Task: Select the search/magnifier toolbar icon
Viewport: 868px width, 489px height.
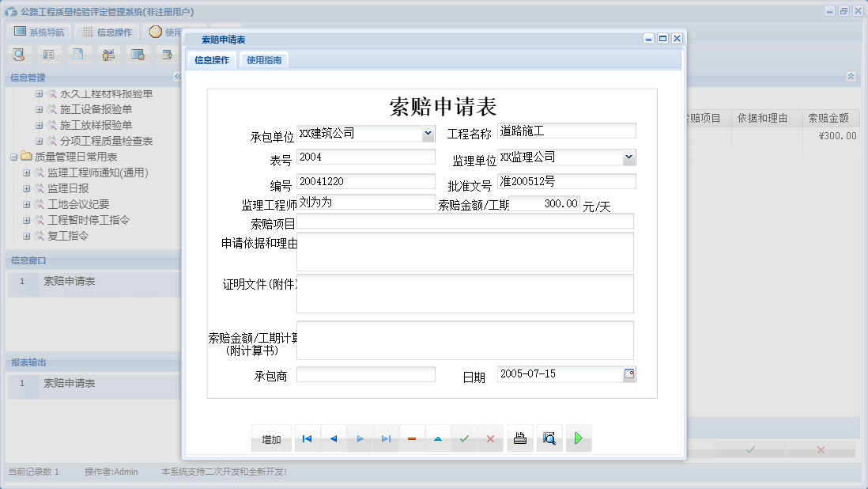Action: coord(18,54)
